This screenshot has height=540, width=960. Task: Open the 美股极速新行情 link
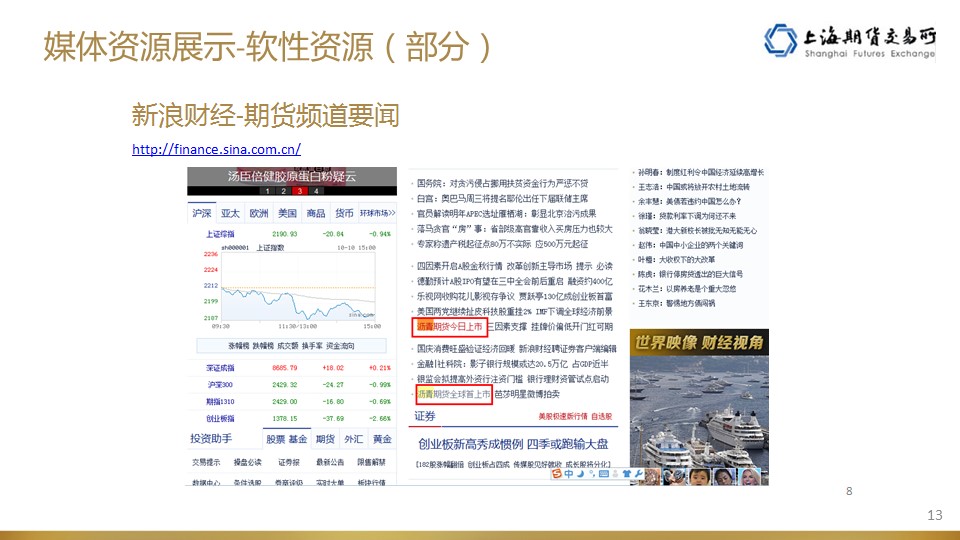coord(563,416)
